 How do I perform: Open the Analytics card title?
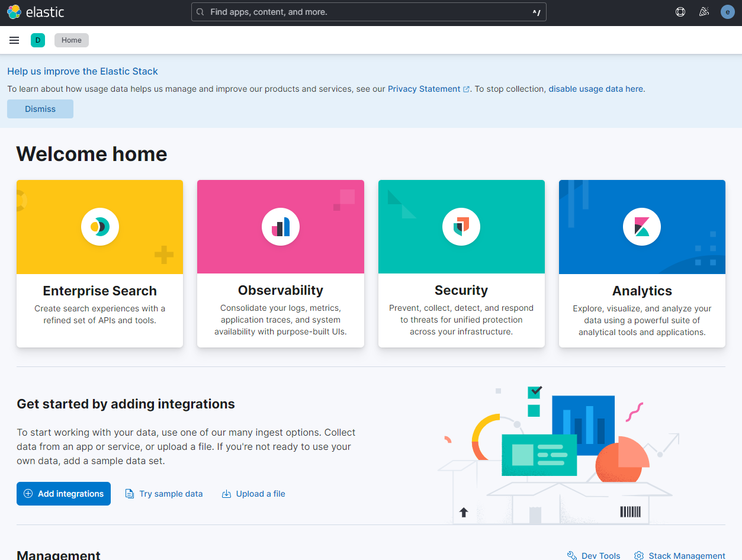642,291
